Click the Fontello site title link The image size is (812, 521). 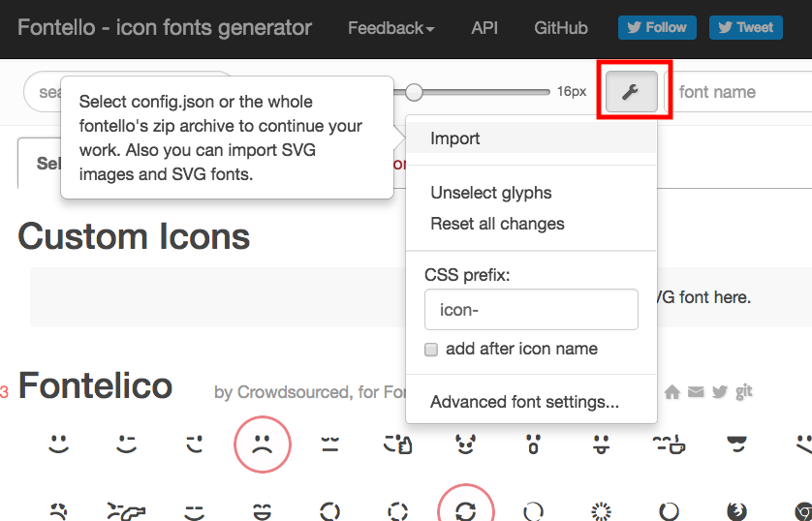tap(165, 27)
